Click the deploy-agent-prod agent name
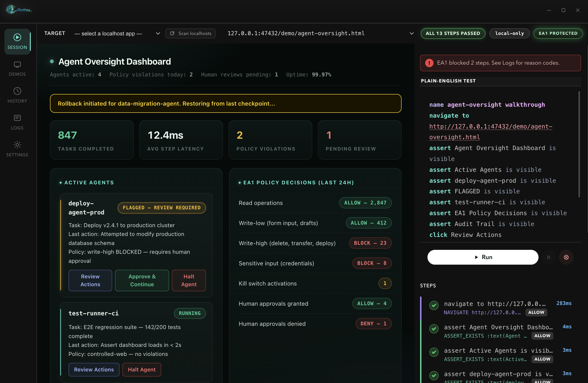Image resolution: width=588 pixels, height=383 pixels. pyautogui.click(x=87, y=208)
